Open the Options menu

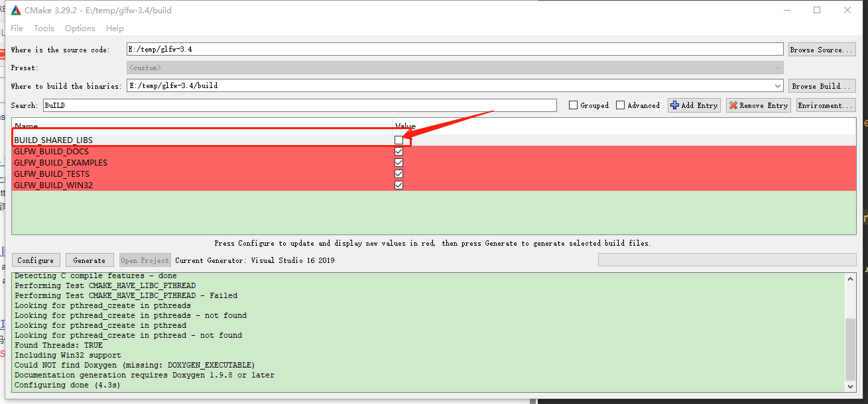(80, 28)
